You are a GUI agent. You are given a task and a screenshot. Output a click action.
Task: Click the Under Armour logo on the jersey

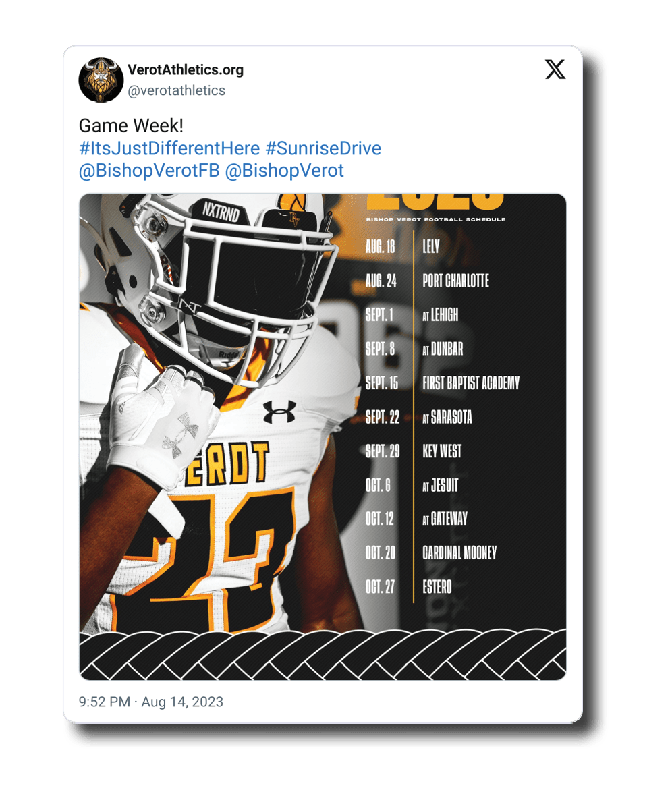click(x=279, y=411)
